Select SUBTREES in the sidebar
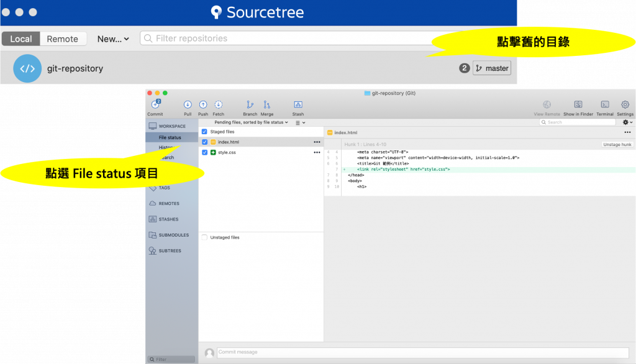The width and height of the screenshot is (636, 364). [x=170, y=251]
